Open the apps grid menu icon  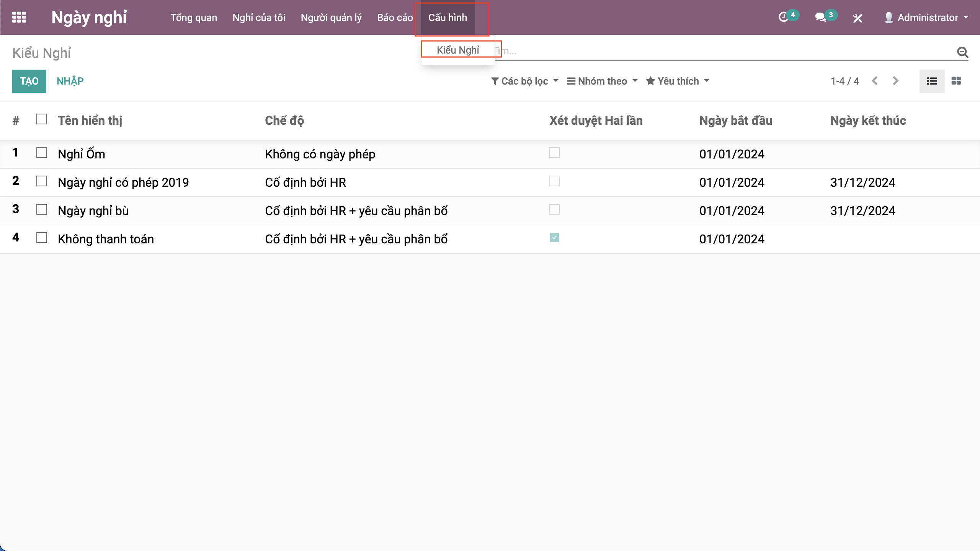tap(19, 17)
